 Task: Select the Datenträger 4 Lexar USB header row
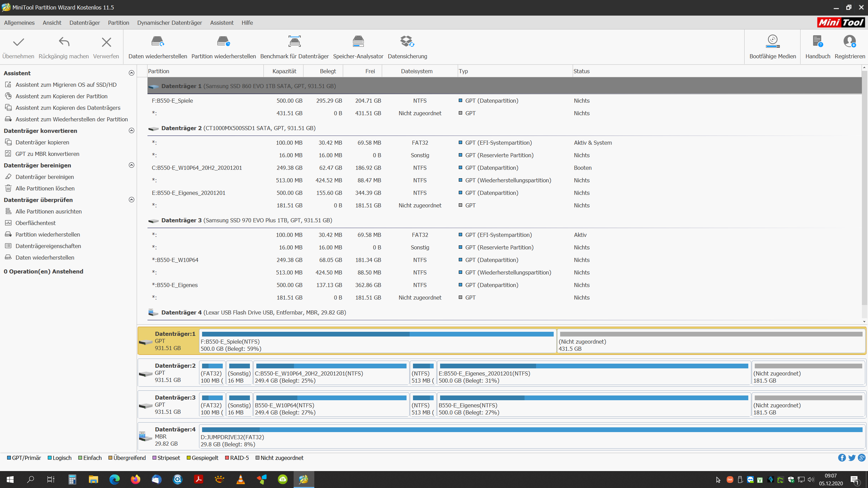tap(253, 312)
